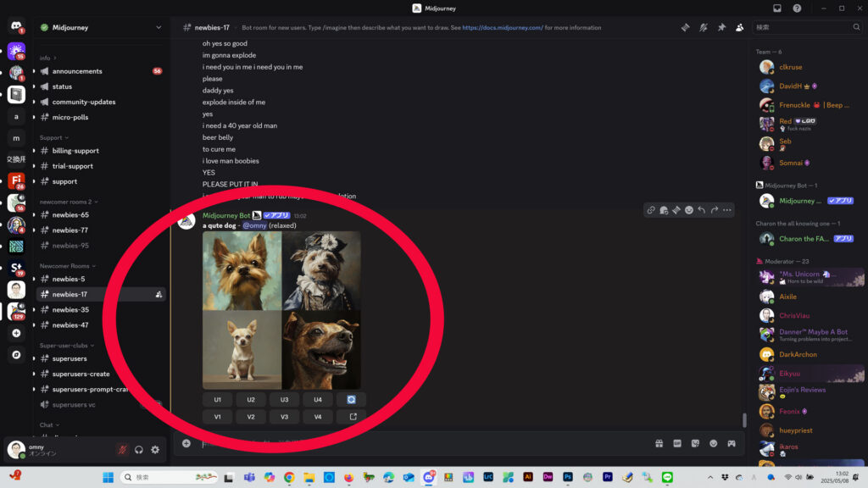Collapse the Support category

(53, 138)
